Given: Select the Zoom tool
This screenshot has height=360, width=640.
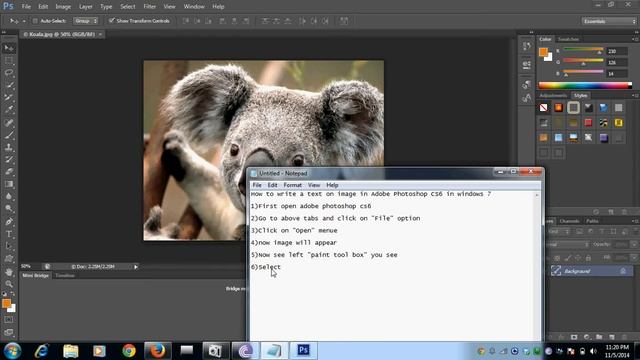Looking at the screenshot, I should pos(9,284).
